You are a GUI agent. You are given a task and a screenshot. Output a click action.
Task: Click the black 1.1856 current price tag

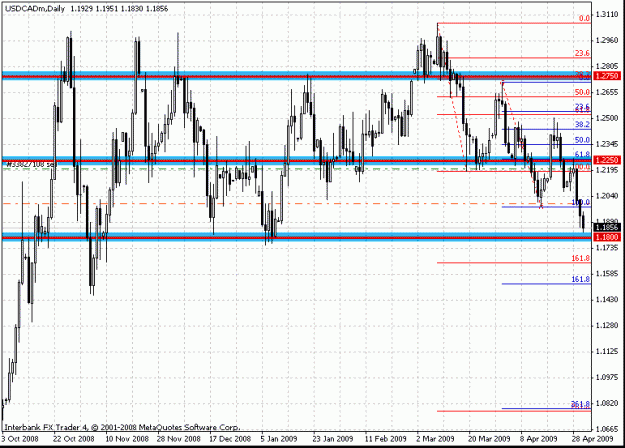pos(607,228)
